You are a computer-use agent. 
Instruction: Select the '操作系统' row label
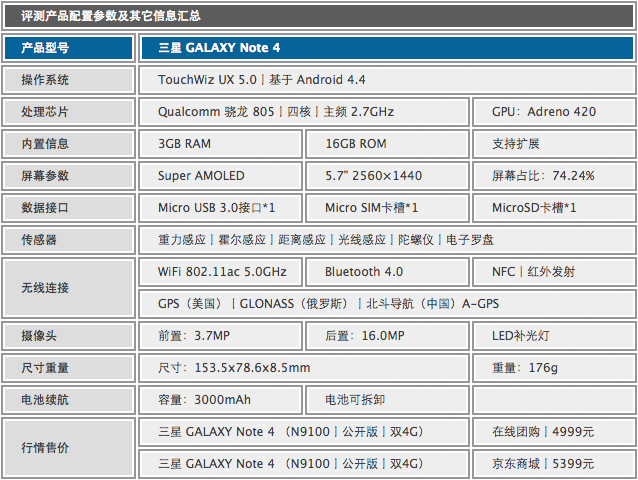68,80
